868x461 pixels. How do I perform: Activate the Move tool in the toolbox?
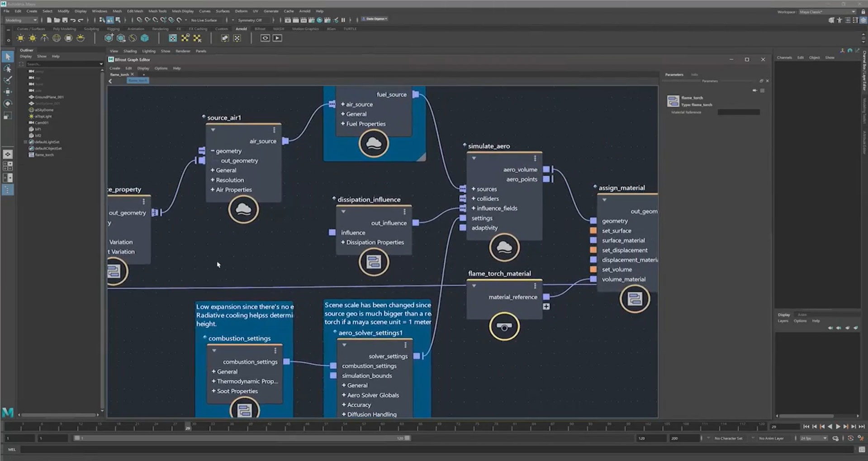pos(8,92)
